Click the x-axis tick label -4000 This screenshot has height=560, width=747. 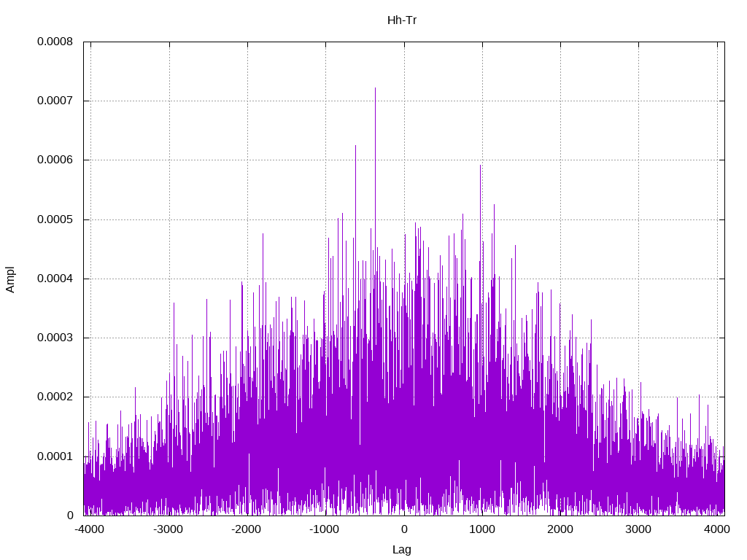(x=90, y=529)
